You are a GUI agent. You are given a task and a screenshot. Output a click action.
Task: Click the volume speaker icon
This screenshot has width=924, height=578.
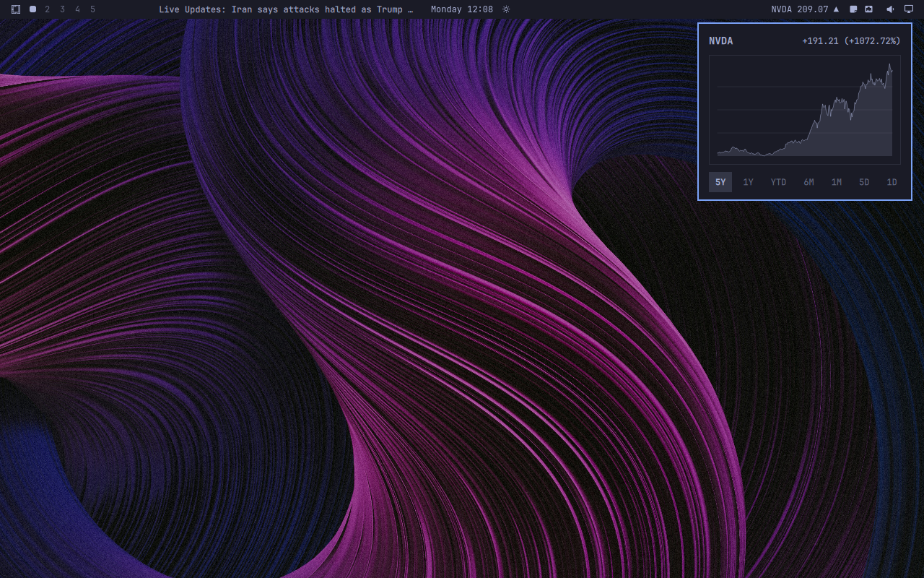click(890, 9)
